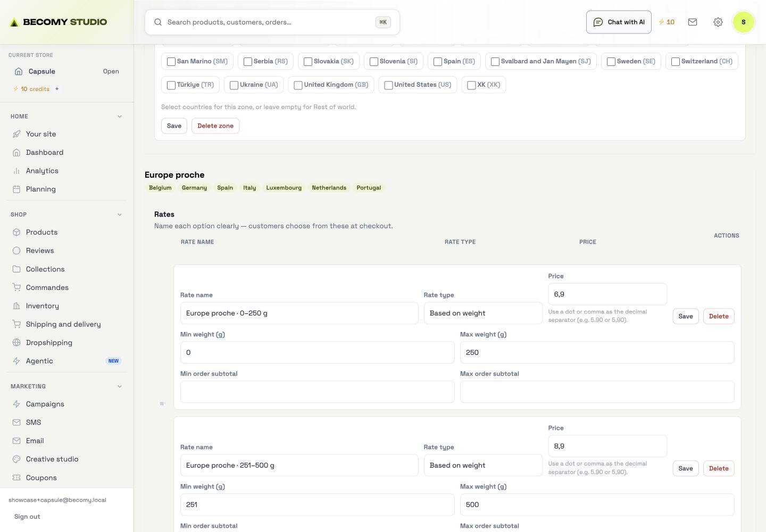Open Rate type dropdown for 0–250 g rate
The image size is (766, 532).
click(483, 313)
